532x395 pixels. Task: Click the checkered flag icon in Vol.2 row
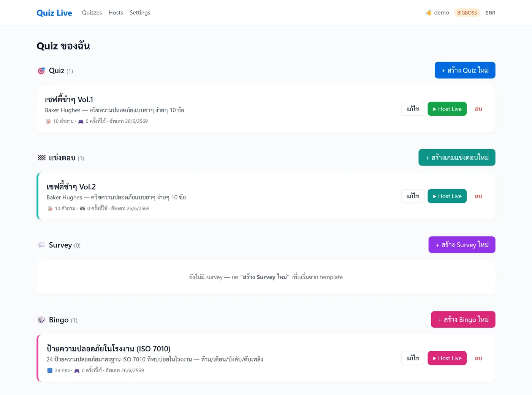tap(82, 209)
